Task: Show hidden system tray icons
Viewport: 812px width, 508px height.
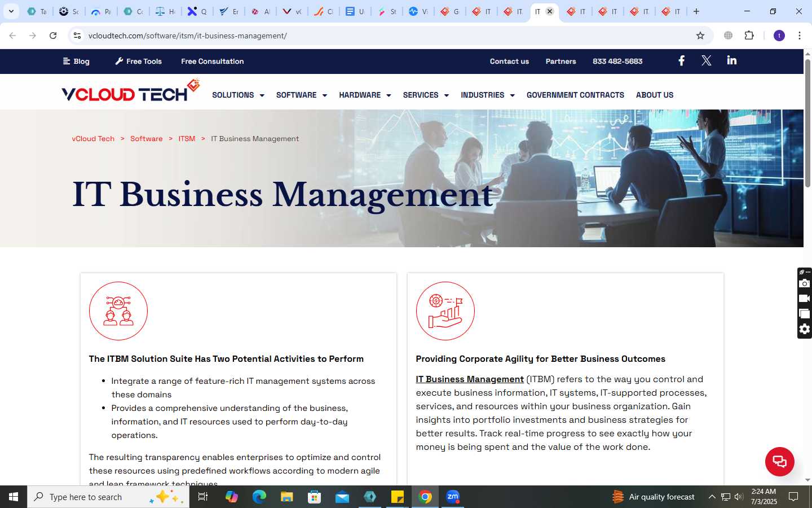Action: 712,497
